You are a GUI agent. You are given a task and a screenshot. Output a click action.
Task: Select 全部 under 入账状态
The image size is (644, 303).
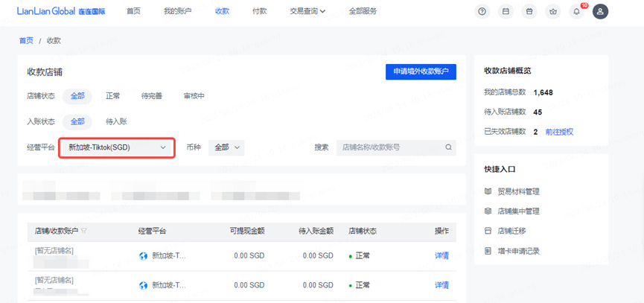(x=77, y=121)
